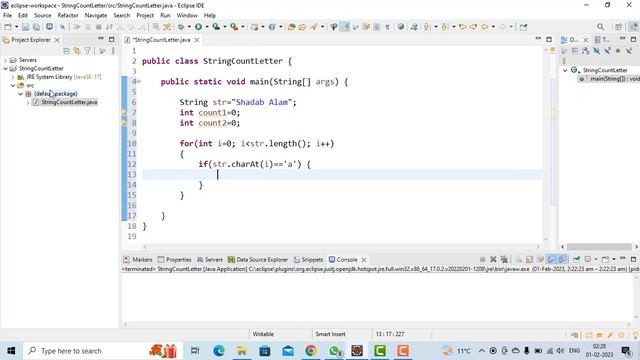Expand the JRE System Library node

pos(13,77)
